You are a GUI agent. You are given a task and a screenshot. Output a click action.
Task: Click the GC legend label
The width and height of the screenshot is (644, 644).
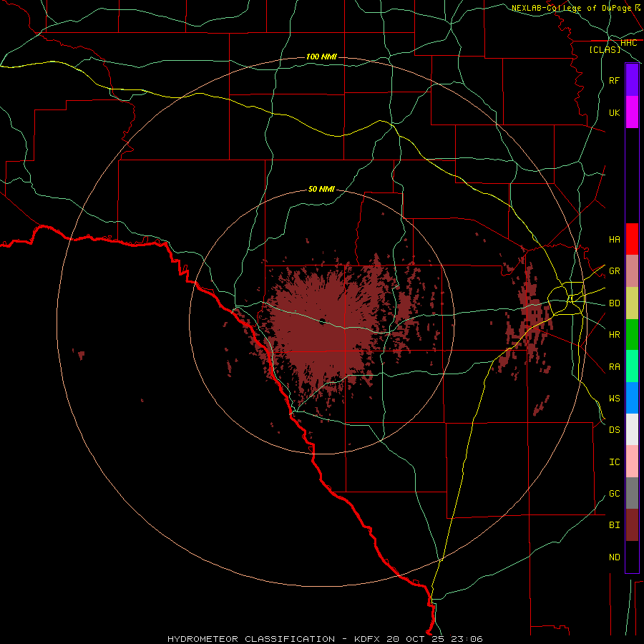pos(614,494)
